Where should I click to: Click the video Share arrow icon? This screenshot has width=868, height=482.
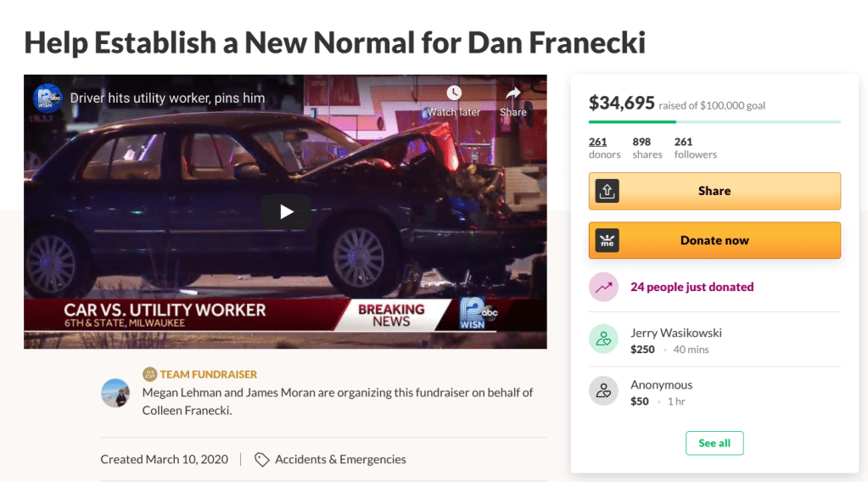tap(513, 93)
